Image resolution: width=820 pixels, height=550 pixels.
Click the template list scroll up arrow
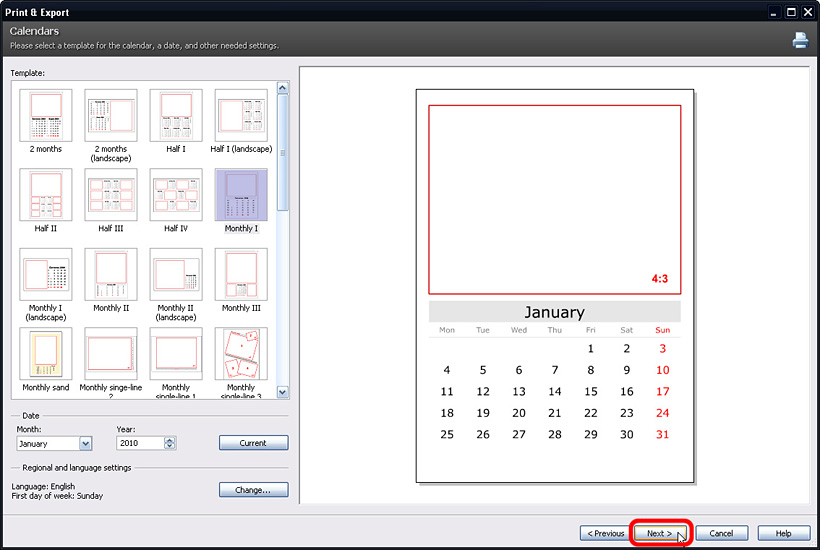[282, 88]
